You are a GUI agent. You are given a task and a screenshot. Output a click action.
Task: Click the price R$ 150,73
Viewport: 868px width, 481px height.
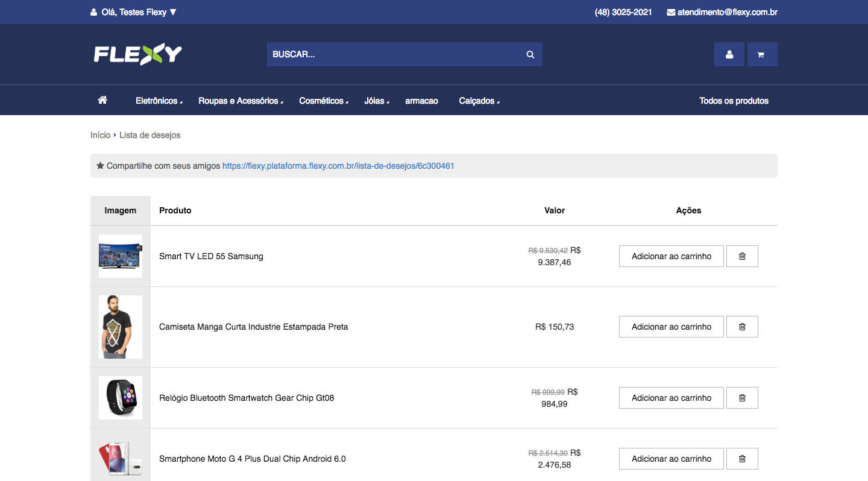click(555, 327)
